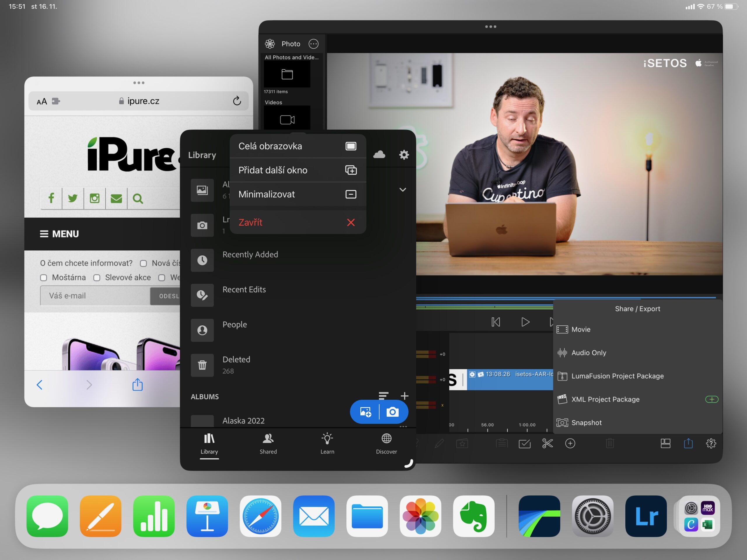Image resolution: width=747 pixels, height=560 pixels.
Task: Open Lightroom cloud sync status icon
Action: (x=379, y=155)
